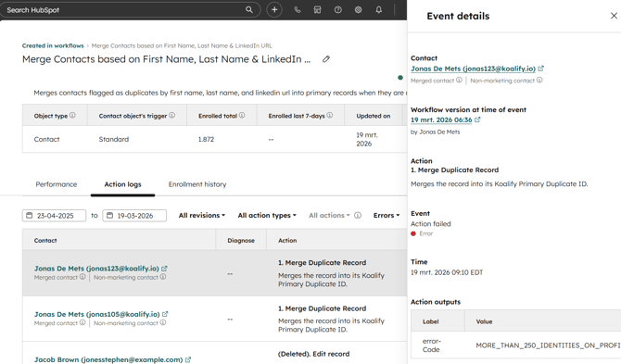Expand the Errors filter dropdown

[x=387, y=215]
